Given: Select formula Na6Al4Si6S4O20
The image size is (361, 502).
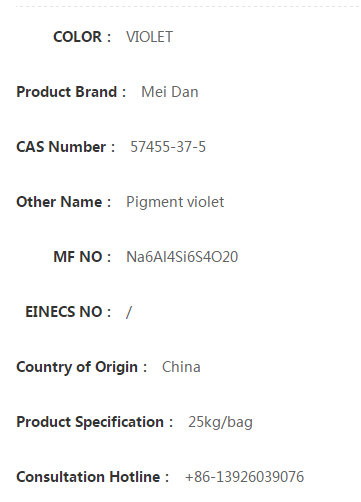Looking at the screenshot, I should pyautogui.click(x=182, y=257).
